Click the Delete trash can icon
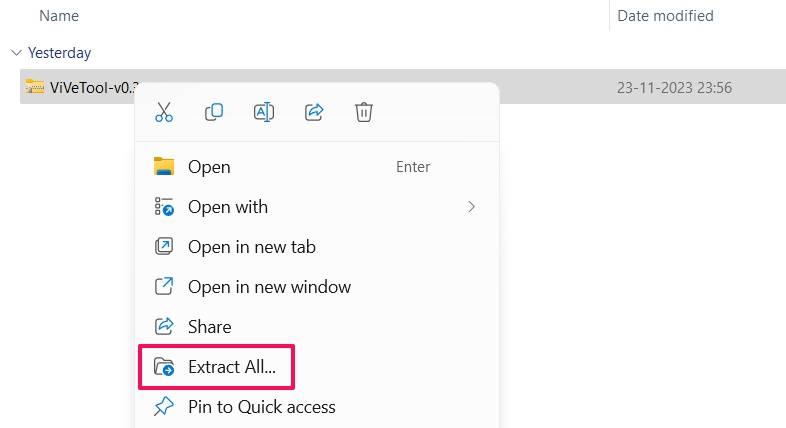This screenshot has width=786, height=428. click(364, 112)
